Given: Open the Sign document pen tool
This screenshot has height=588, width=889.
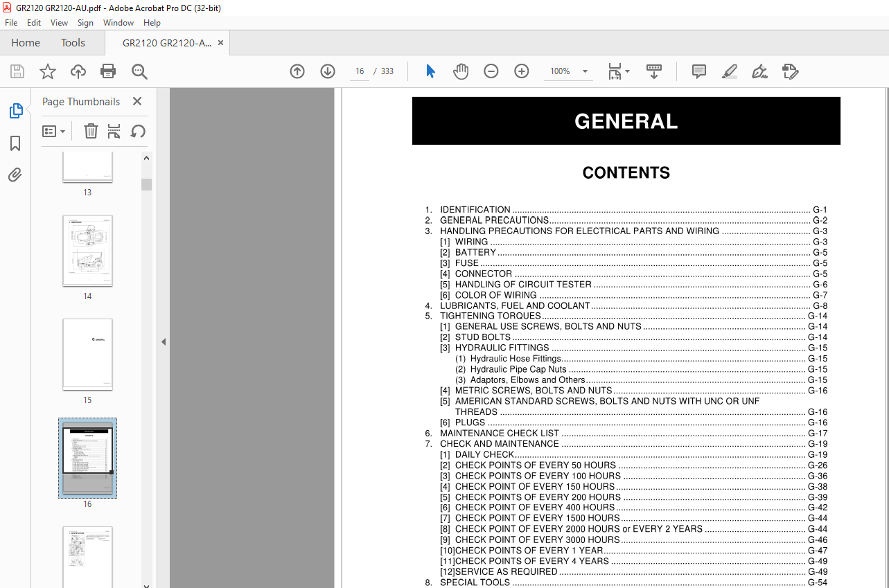Looking at the screenshot, I should 759,71.
